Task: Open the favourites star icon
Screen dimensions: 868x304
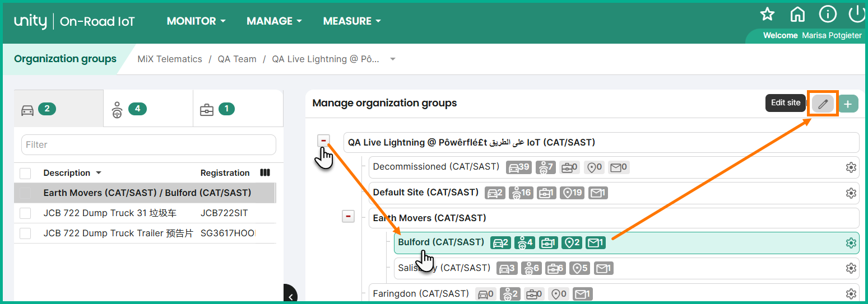Action: pos(767,14)
